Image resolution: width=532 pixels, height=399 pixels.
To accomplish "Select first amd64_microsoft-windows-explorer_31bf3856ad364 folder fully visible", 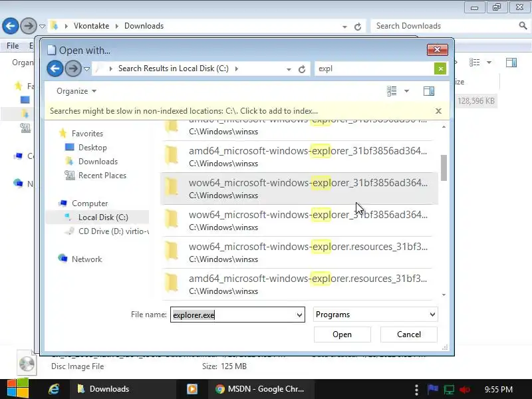I will (299, 156).
